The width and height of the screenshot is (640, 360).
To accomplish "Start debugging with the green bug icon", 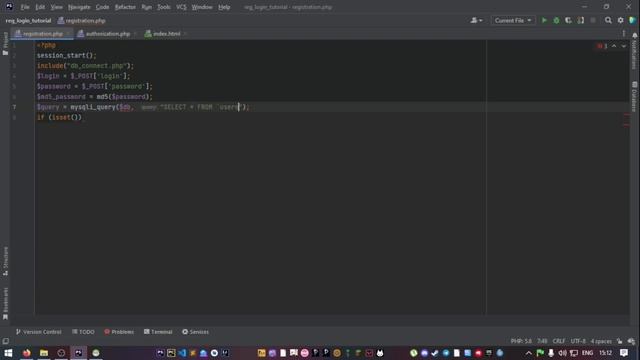I will [556, 20].
